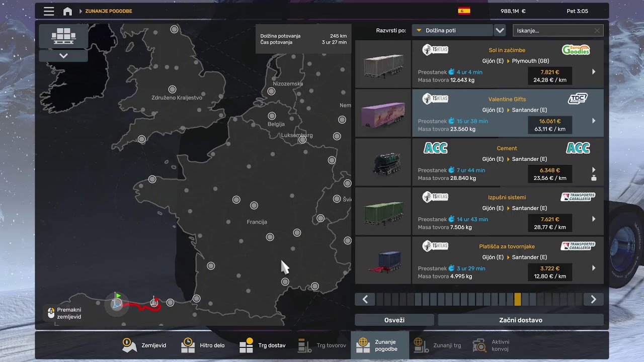Image resolution: width=644 pixels, height=362 pixels.
Task: Go to the home screen icon
Action: 67,11
